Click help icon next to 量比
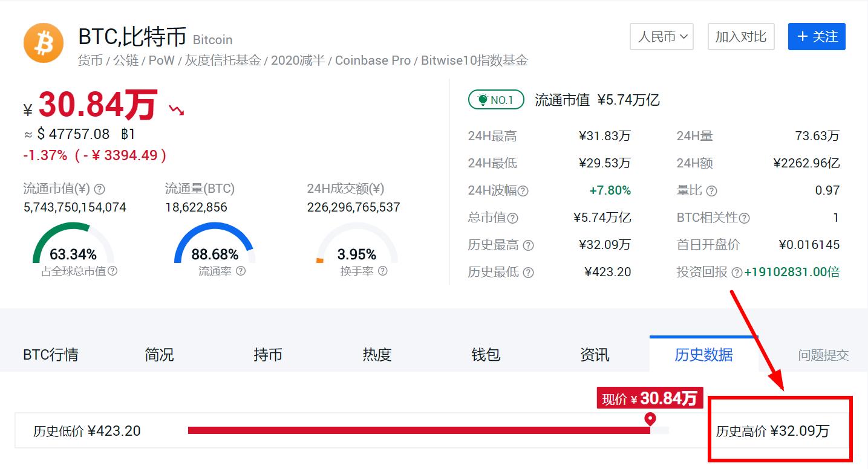This screenshot has width=868, height=469. pos(712,191)
